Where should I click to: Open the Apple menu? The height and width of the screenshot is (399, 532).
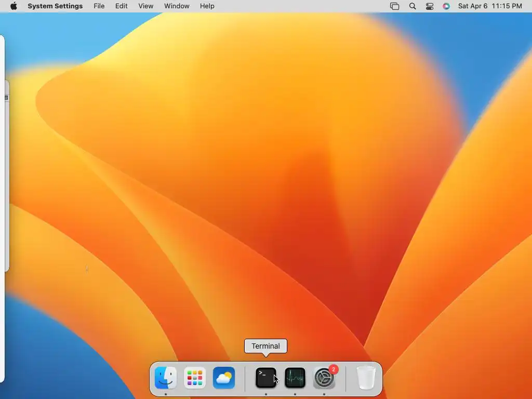(x=14, y=6)
